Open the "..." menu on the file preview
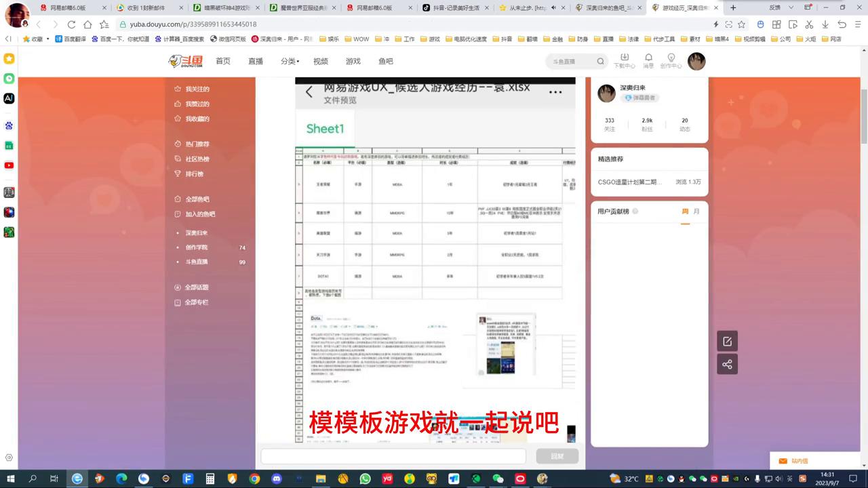Image resolution: width=868 pixels, height=488 pixels. pyautogui.click(x=556, y=91)
